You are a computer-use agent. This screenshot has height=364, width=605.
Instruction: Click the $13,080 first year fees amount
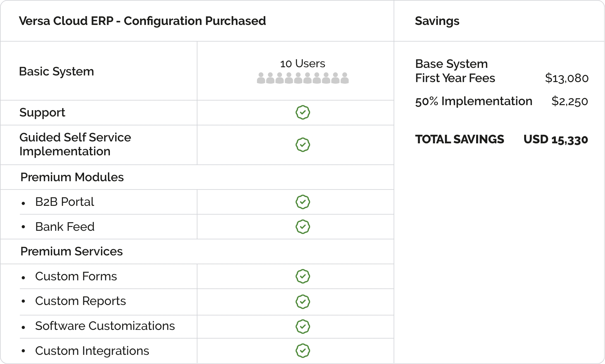tap(566, 78)
